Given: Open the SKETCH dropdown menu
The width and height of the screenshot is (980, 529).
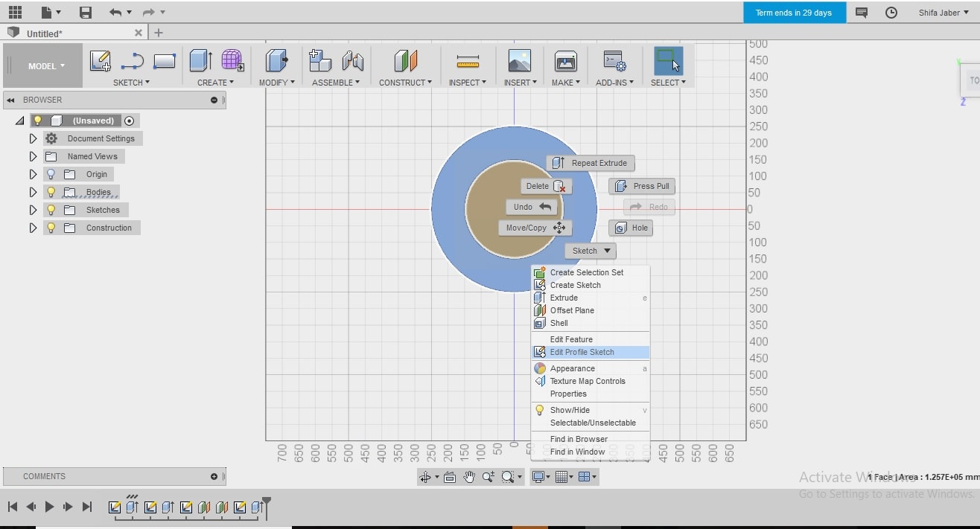Looking at the screenshot, I should pos(131,83).
